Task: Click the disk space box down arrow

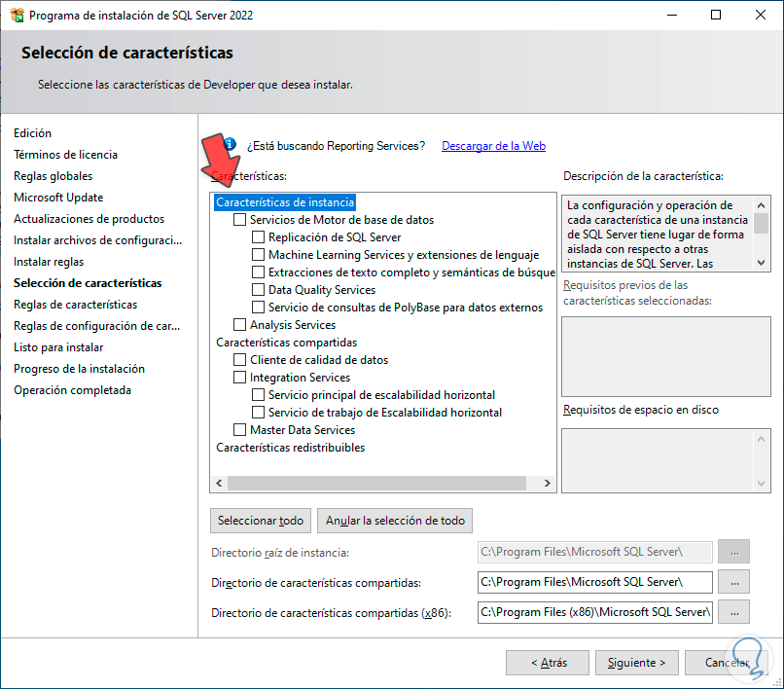Action: [761, 484]
